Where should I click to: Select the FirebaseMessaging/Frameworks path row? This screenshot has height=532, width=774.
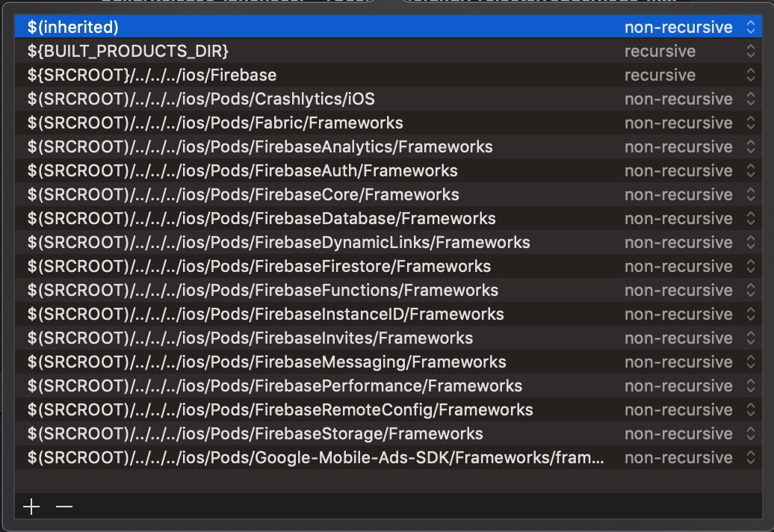click(299, 362)
